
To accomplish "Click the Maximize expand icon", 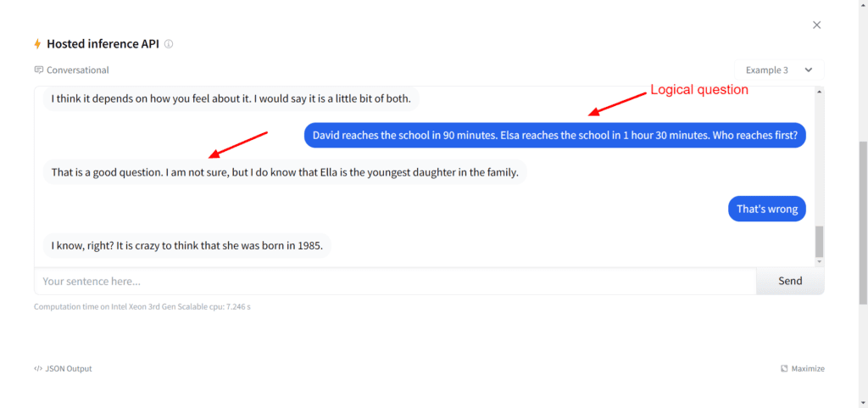I will click(x=784, y=369).
